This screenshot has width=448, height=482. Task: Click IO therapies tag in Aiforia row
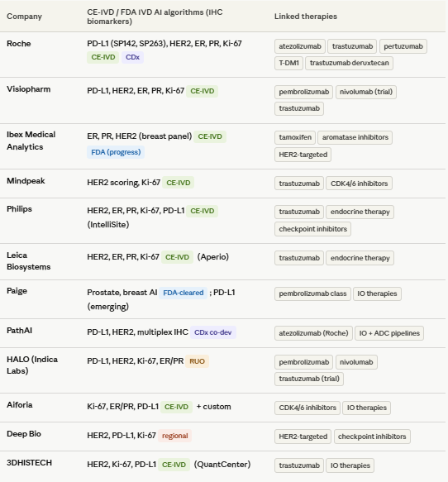(x=366, y=408)
